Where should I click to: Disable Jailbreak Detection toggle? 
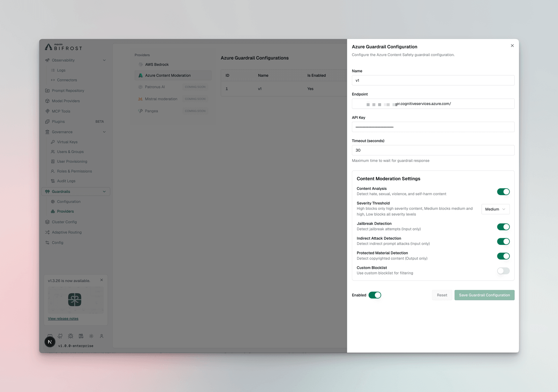pyautogui.click(x=503, y=227)
